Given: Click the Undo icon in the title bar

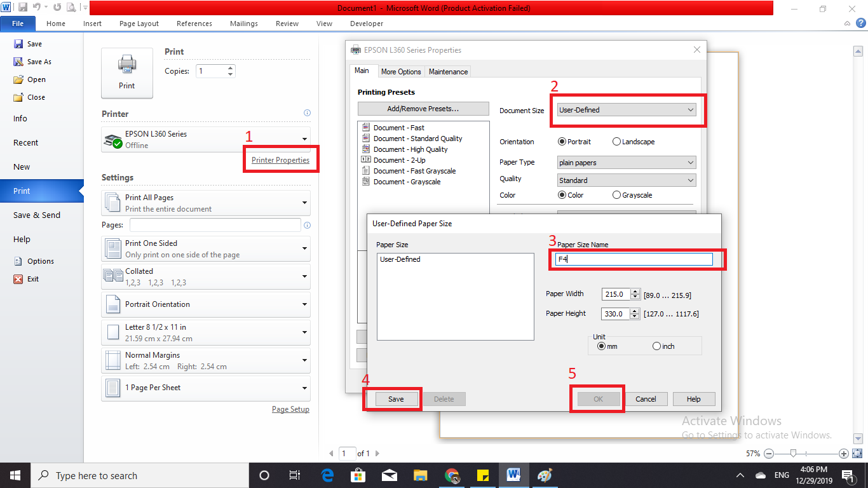Looking at the screenshot, I should (x=37, y=8).
